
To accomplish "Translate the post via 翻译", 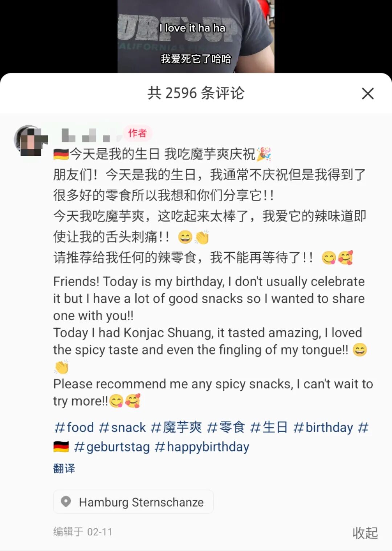I will coord(64,468).
